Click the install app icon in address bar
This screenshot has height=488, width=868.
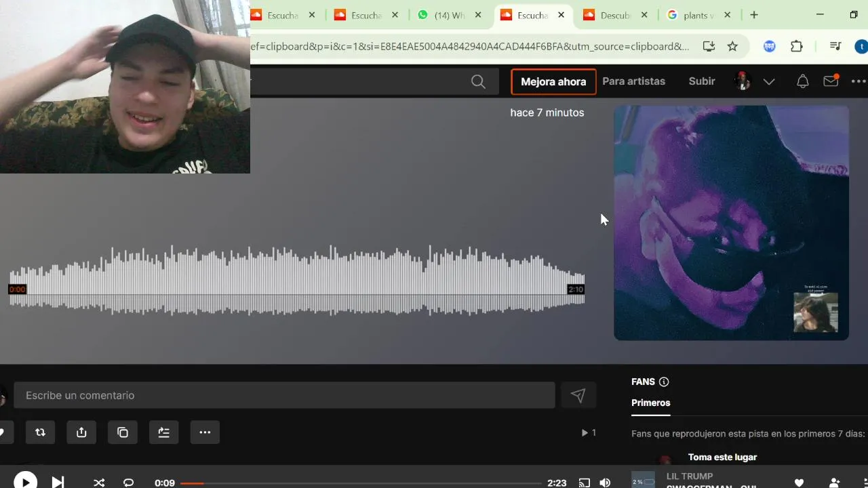pos(709,46)
